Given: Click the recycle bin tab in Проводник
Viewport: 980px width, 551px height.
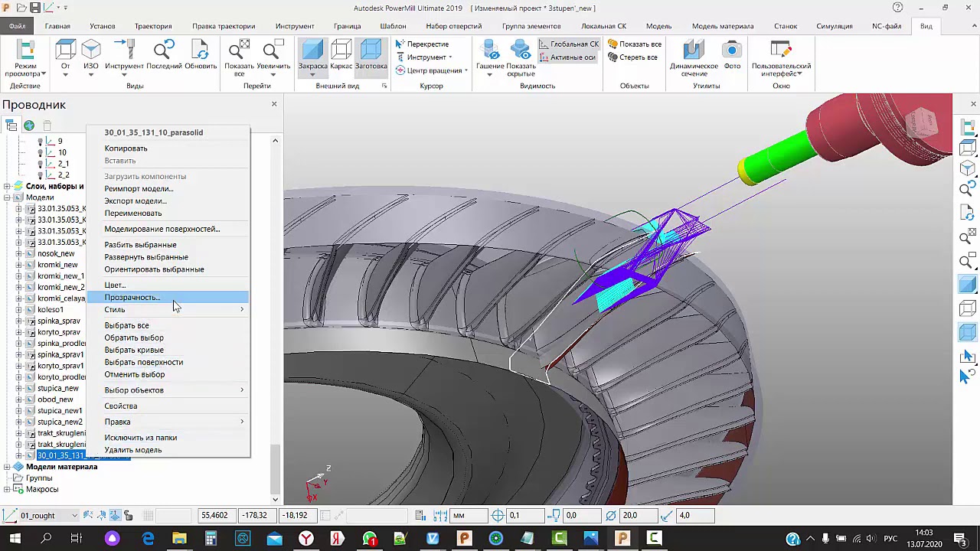Looking at the screenshot, I should [47, 126].
